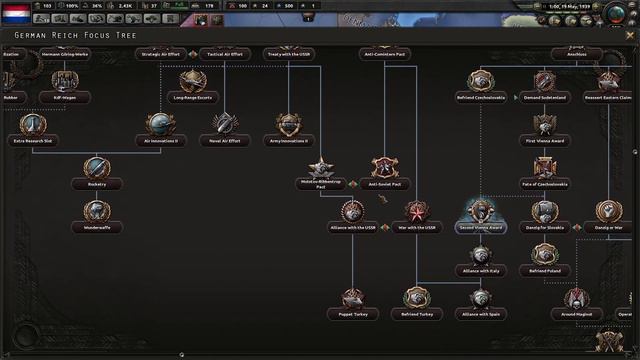The image size is (640, 360).
Task: Click the Strategic Air Effort focus label
Action: click(x=161, y=54)
